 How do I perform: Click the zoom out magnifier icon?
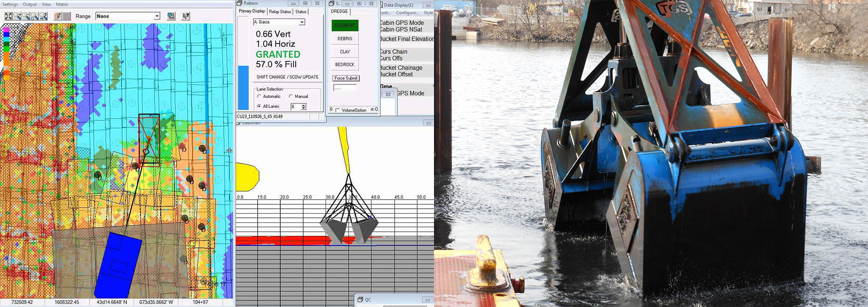tap(26, 16)
